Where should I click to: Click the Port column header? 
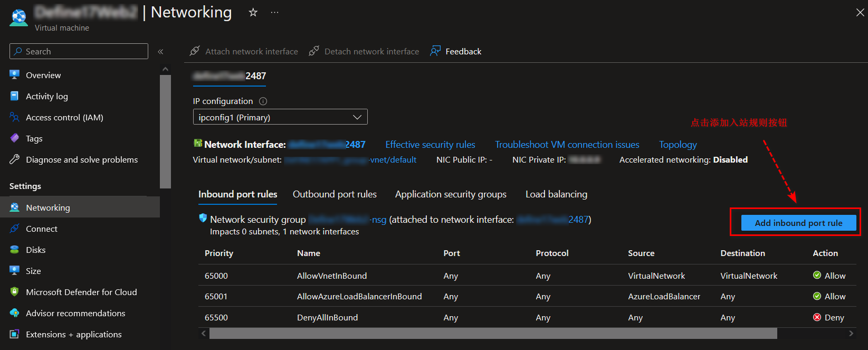tap(452, 253)
